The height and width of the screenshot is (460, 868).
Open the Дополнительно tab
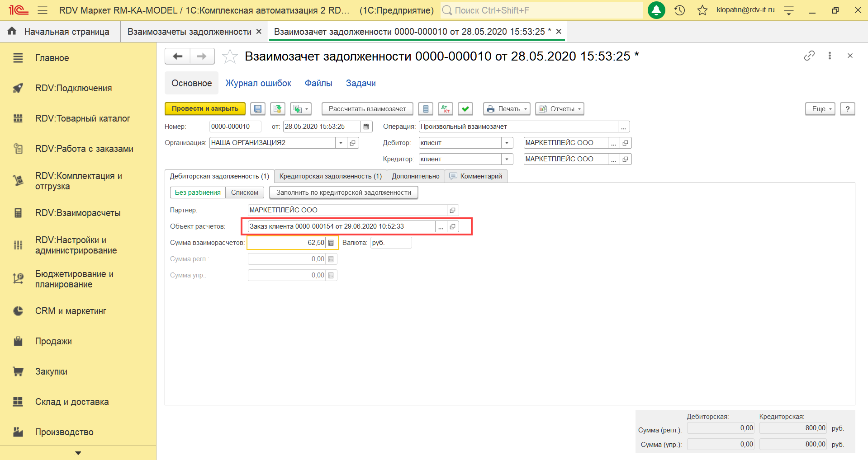415,176
